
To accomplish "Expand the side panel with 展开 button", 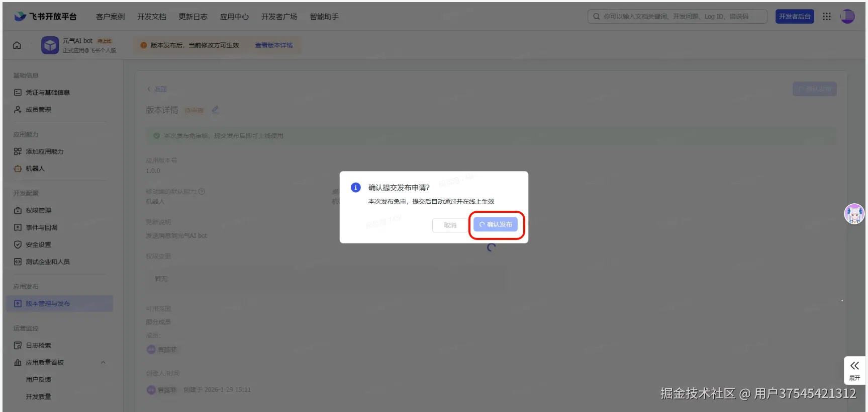I will click(854, 370).
